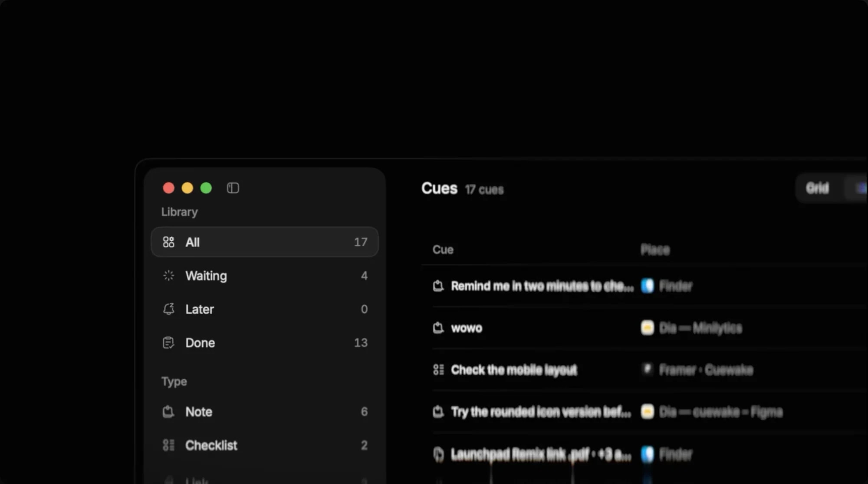
Task: Click the 'Dia — Minilytics' place text
Action: (x=700, y=328)
